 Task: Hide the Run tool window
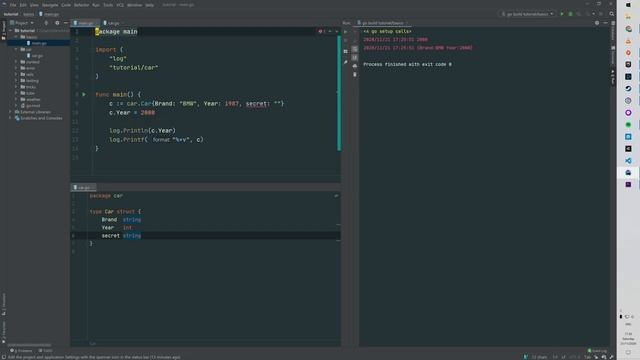pyautogui.click(x=605, y=23)
